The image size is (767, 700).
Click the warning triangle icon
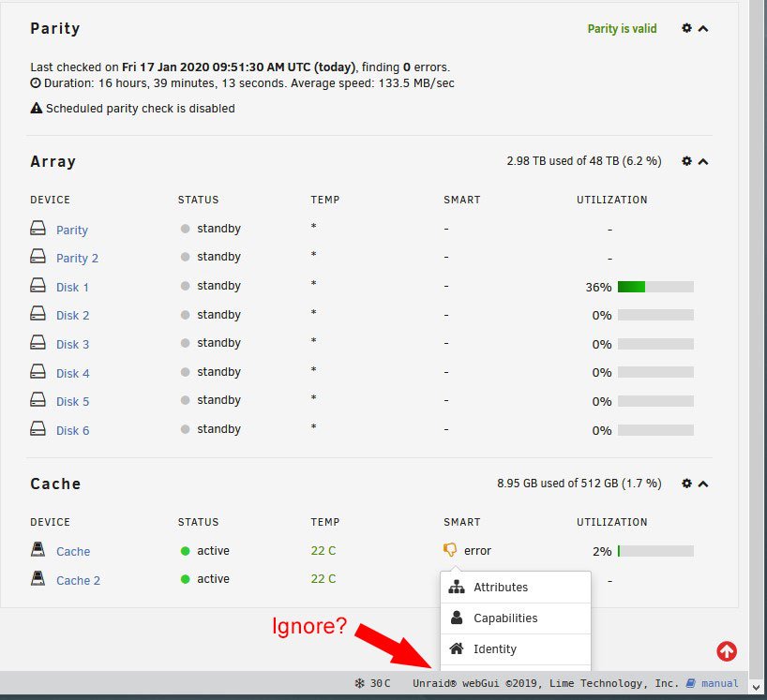pos(37,108)
